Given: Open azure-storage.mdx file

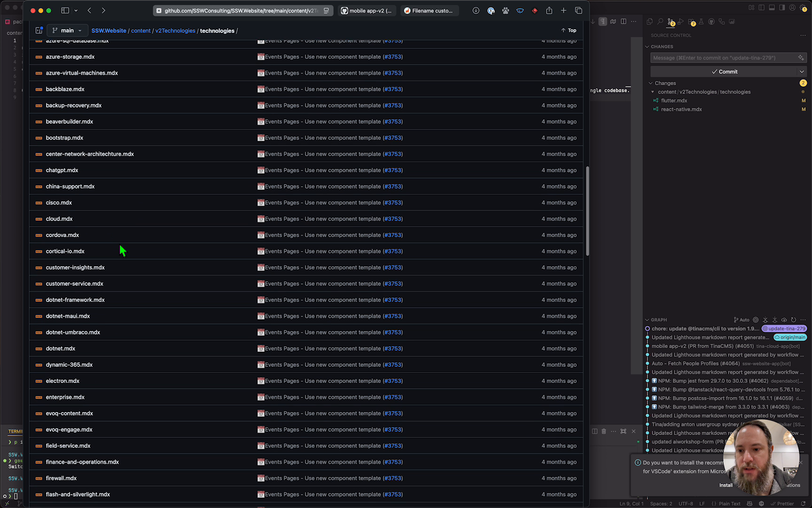Looking at the screenshot, I should point(70,57).
